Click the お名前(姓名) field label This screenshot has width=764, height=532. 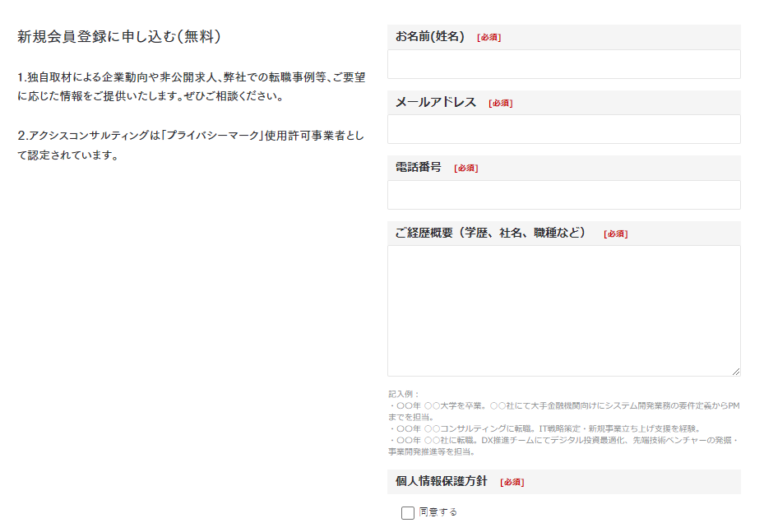coord(429,37)
